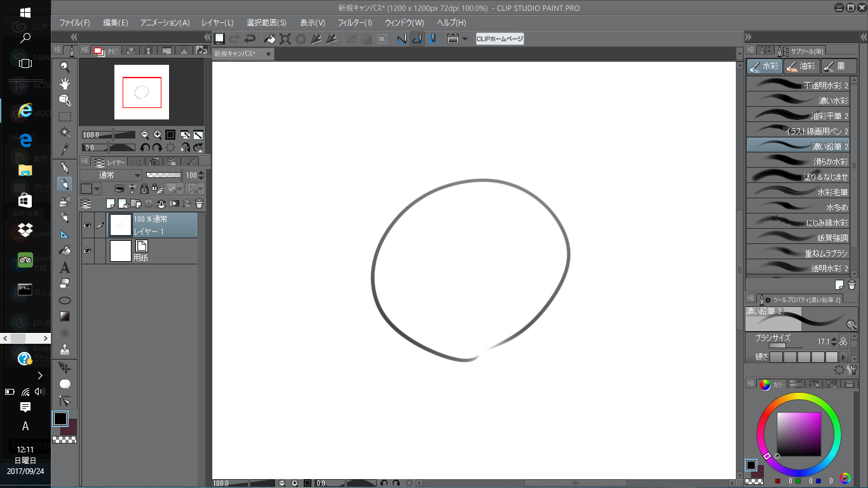Toggle the lock layer icon
Image resolution: width=868 pixels, height=488 pixels.
[x=144, y=189]
